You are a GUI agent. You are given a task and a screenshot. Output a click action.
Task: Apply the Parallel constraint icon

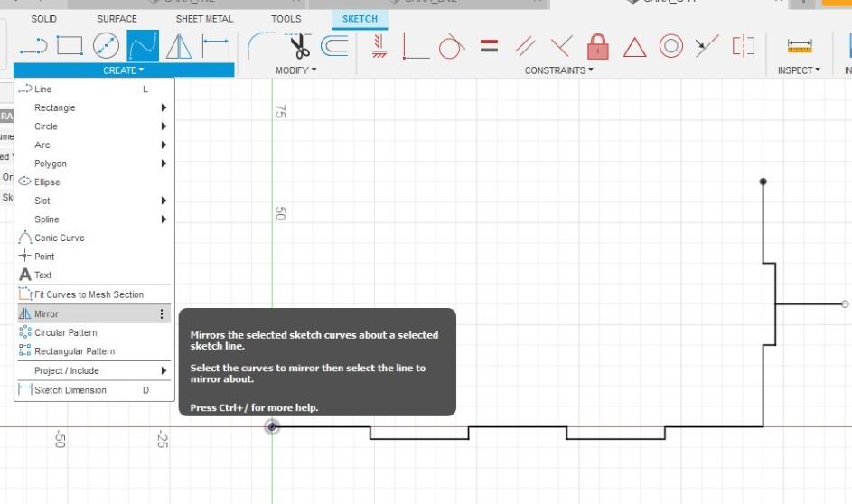tap(525, 46)
